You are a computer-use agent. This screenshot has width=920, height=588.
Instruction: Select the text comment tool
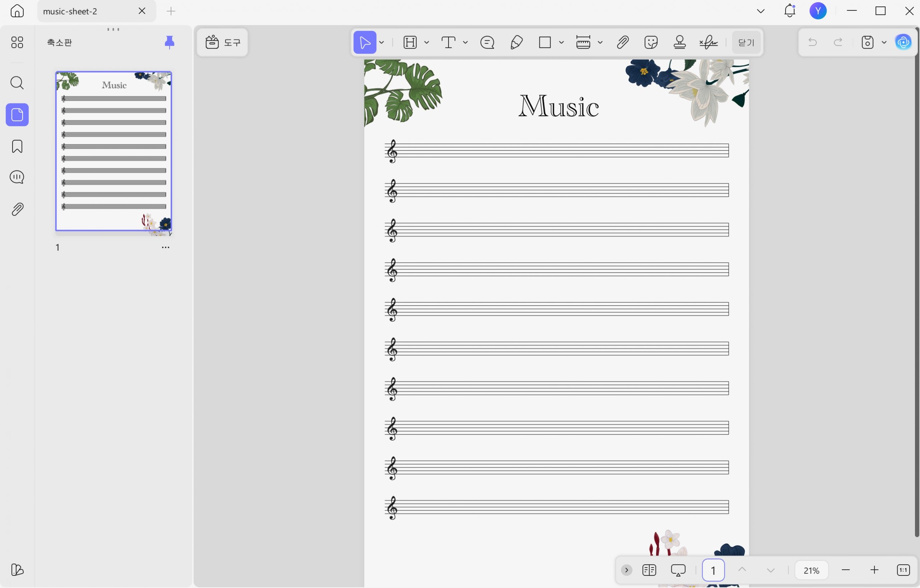(x=448, y=42)
